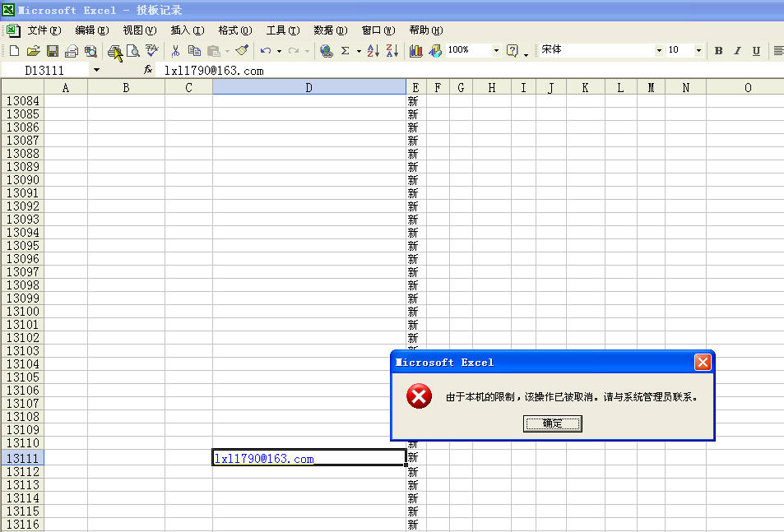Image resolution: width=784 pixels, height=532 pixels.
Task: Open the zoom percentage dropdown
Action: point(496,50)
